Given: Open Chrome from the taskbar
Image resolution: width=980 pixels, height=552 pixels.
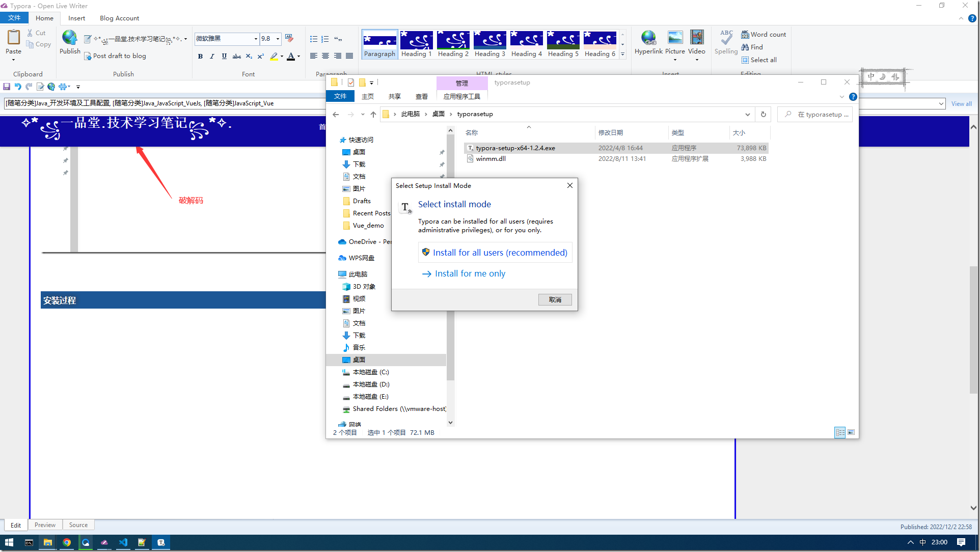Looking at the screenshot, I should tap(67, 543).
